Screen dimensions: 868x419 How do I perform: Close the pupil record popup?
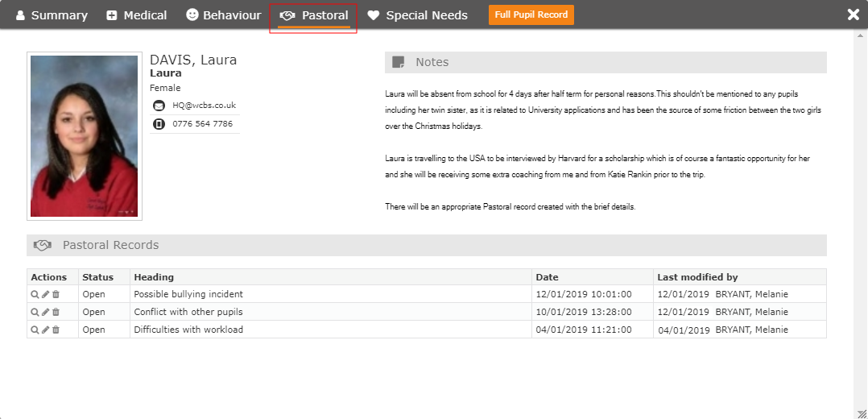coord(853,15)
